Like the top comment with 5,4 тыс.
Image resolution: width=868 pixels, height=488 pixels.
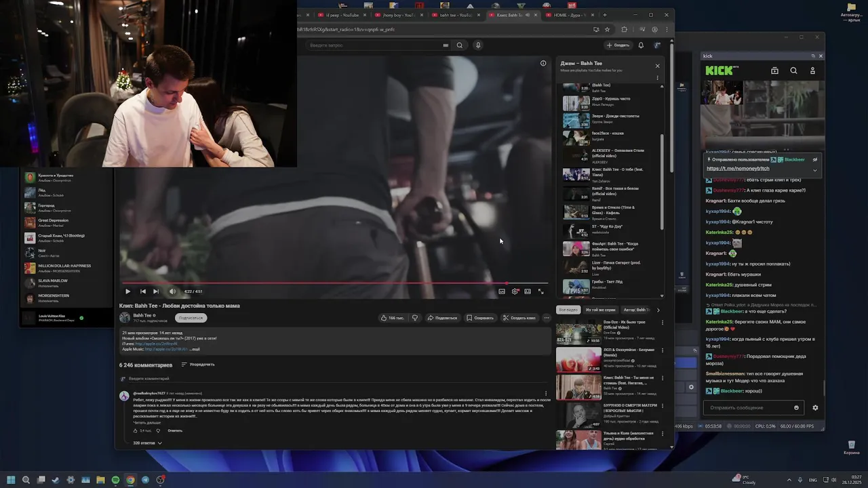pos(136,430)
